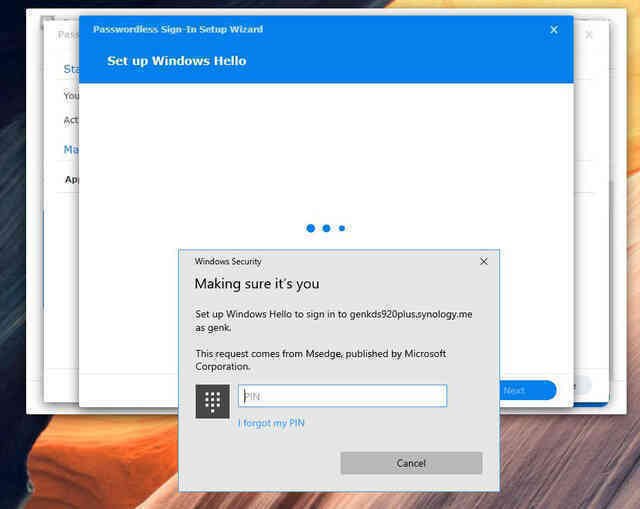Close the background settings window
640x509 pixels.
point(589,35)
